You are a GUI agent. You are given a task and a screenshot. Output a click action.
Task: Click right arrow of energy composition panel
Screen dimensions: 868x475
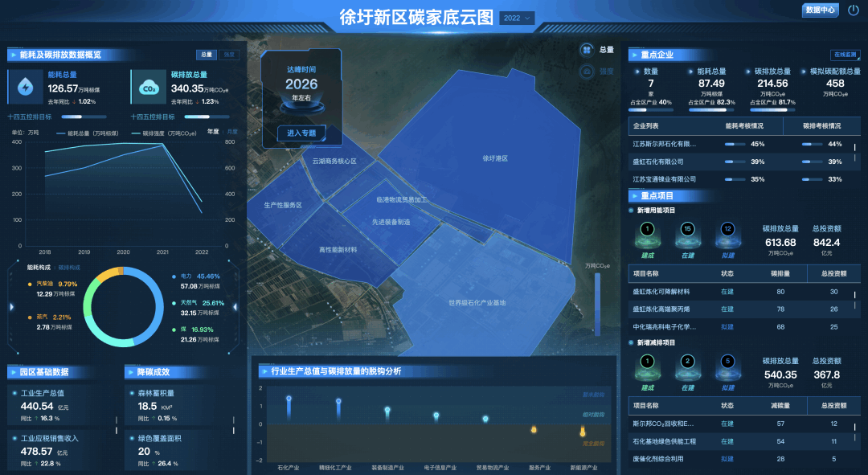(x=235, y=306)
